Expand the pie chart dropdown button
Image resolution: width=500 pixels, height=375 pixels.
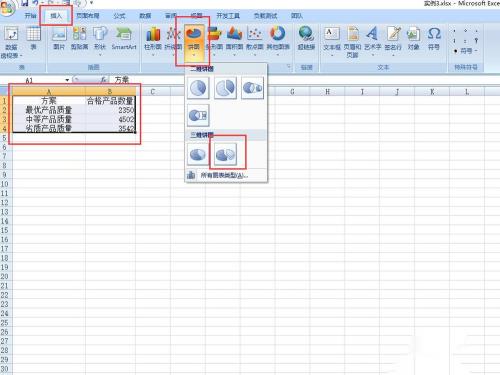[194, 42]
